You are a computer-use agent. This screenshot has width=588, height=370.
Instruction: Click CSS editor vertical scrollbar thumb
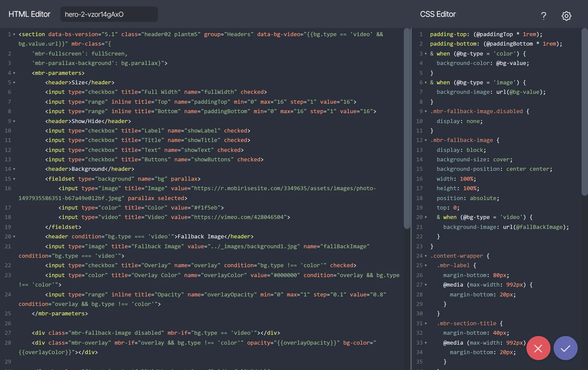tap(584, 112)
